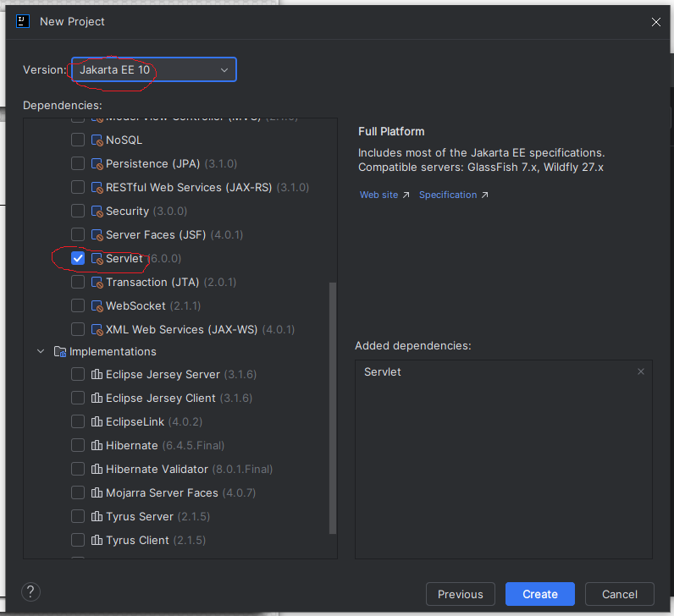Viewport: 674px width, 616px height.
Task: Click the WebSocket specification icon
Action: [x=97, y=305]
